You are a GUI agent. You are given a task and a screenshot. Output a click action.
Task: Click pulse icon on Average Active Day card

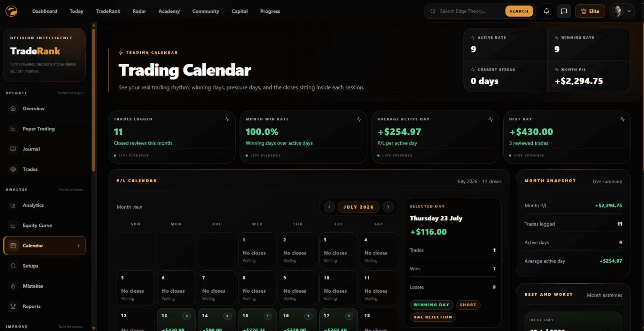click(491, 119)
